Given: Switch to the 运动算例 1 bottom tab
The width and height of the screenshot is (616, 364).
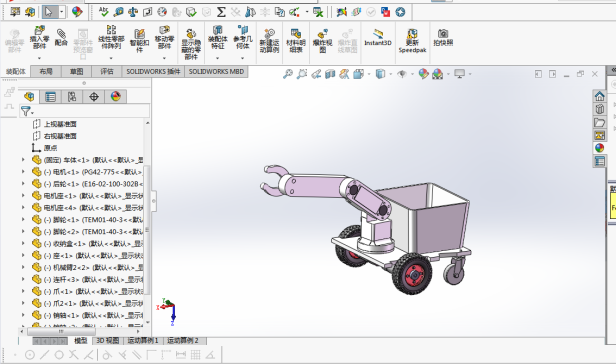Looking at the screenshot, I should (x=143, y=340).
